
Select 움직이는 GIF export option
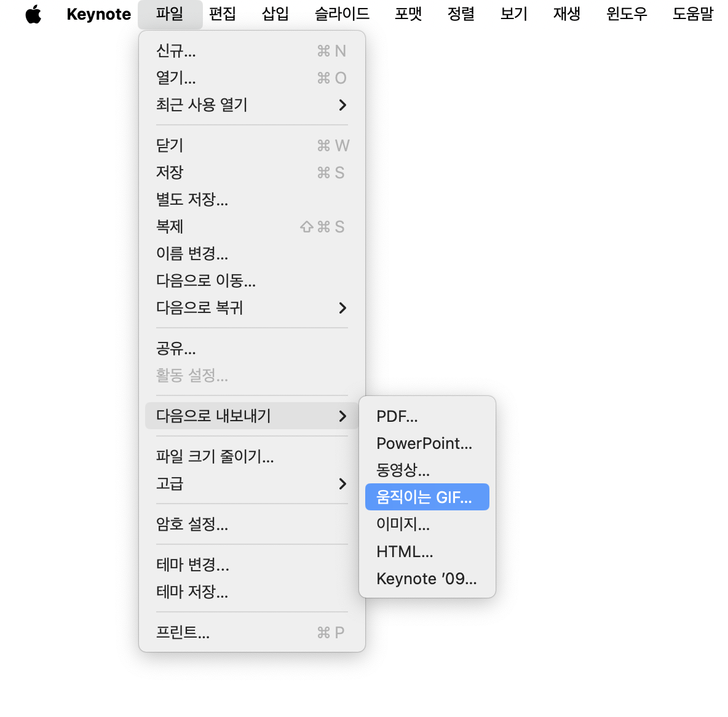[x=426, y=496]
